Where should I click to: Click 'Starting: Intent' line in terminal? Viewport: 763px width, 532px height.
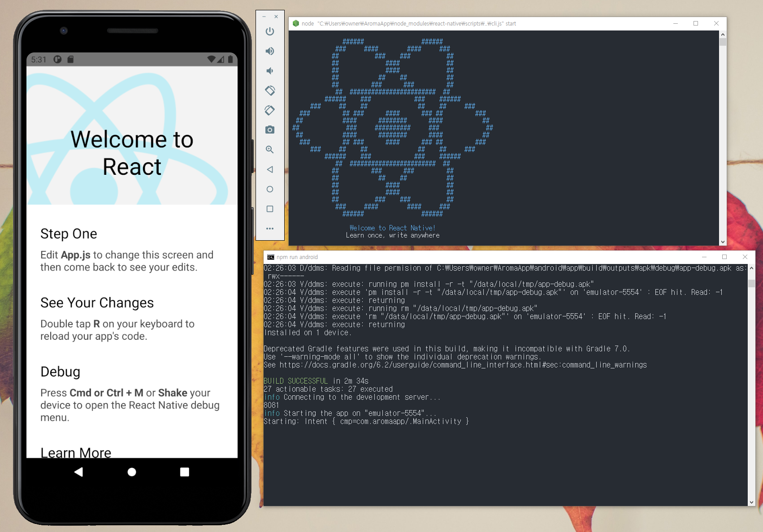coord(366,421)
